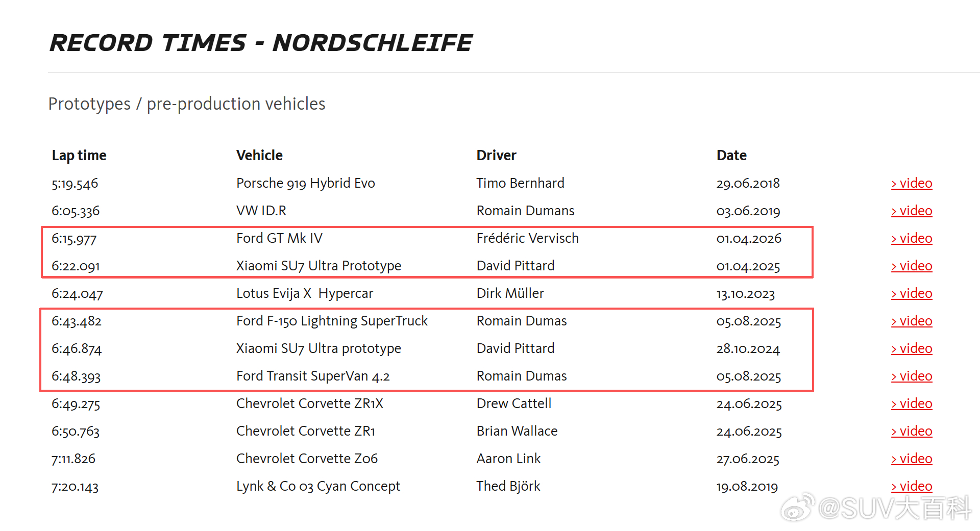The width and height of the screenshot is (980, 531).
Task: Open video for Chevrolet Corvette ZR1X
Action: coord(912,403)
